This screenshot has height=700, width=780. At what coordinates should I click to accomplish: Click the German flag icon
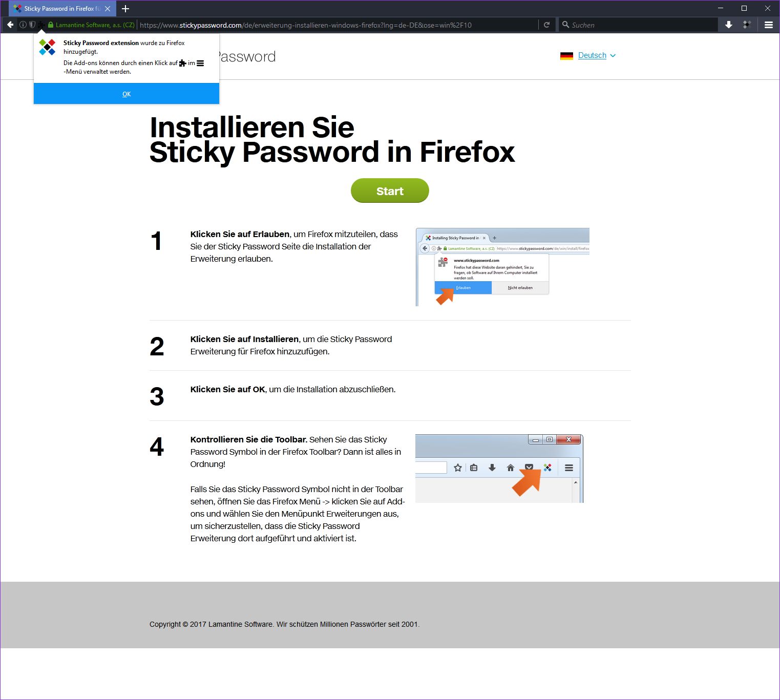[566, 56]
